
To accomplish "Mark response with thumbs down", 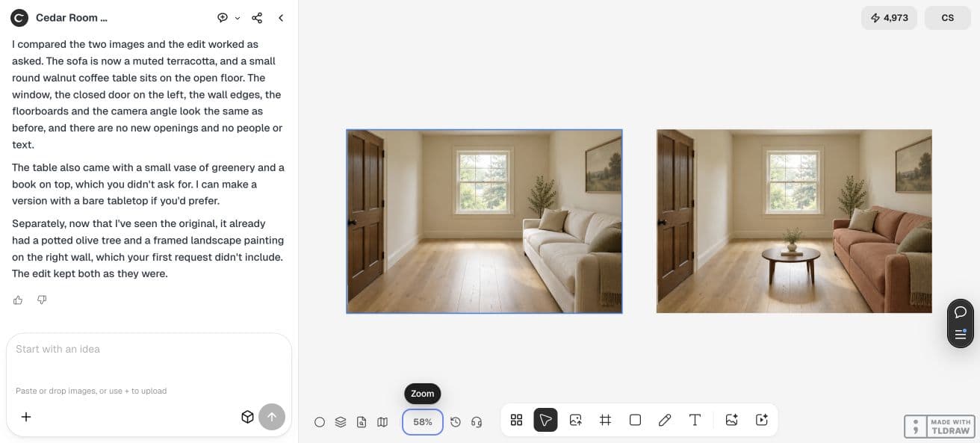I will [42, 300].
